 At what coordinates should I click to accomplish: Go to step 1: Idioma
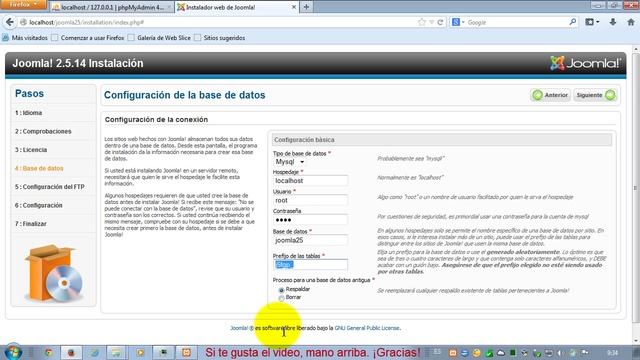(29, 113)
